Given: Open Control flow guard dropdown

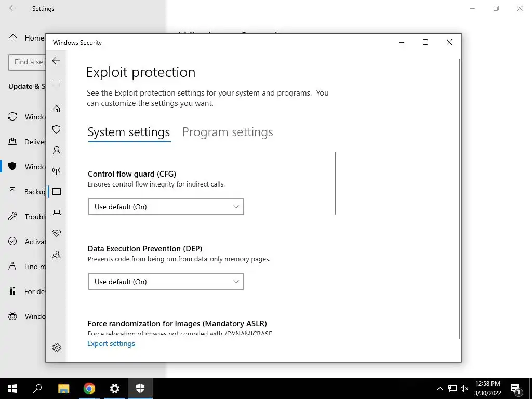Looking at the screenshot, I should coord(166,207).
